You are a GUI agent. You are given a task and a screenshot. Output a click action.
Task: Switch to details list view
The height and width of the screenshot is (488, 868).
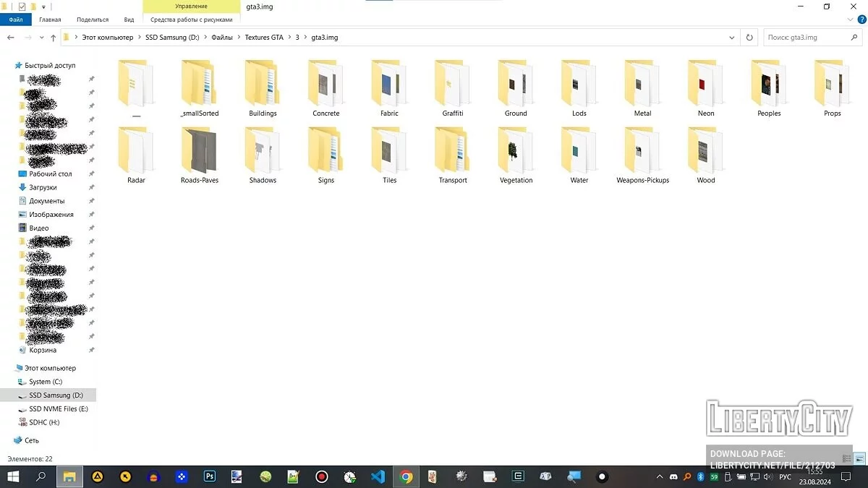tap(847, 458)
